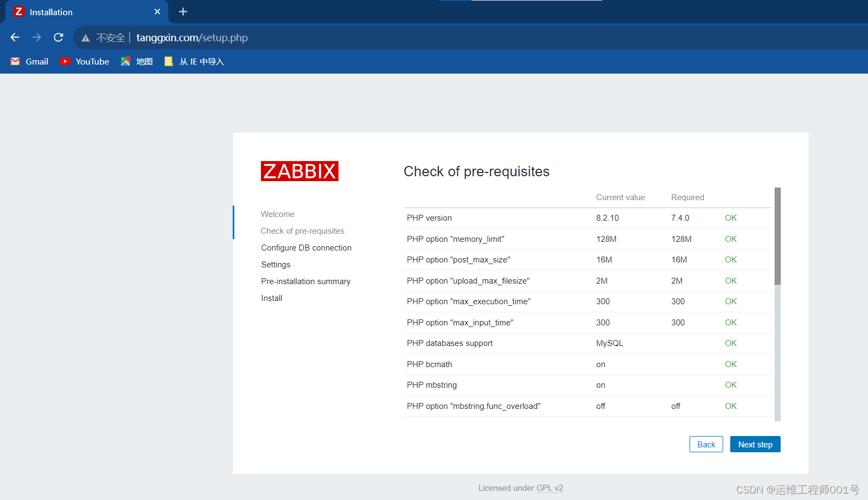The width and height of the screenshot is (868, 500).
Task: Select Pre-installation summary step
Action: point(306,281)
